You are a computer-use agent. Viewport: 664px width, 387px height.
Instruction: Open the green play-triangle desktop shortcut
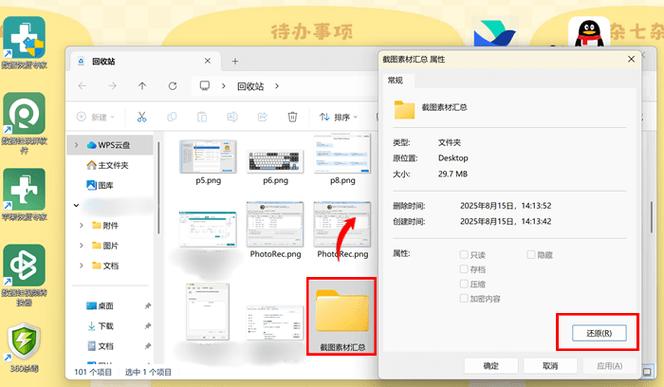(24, 265)
